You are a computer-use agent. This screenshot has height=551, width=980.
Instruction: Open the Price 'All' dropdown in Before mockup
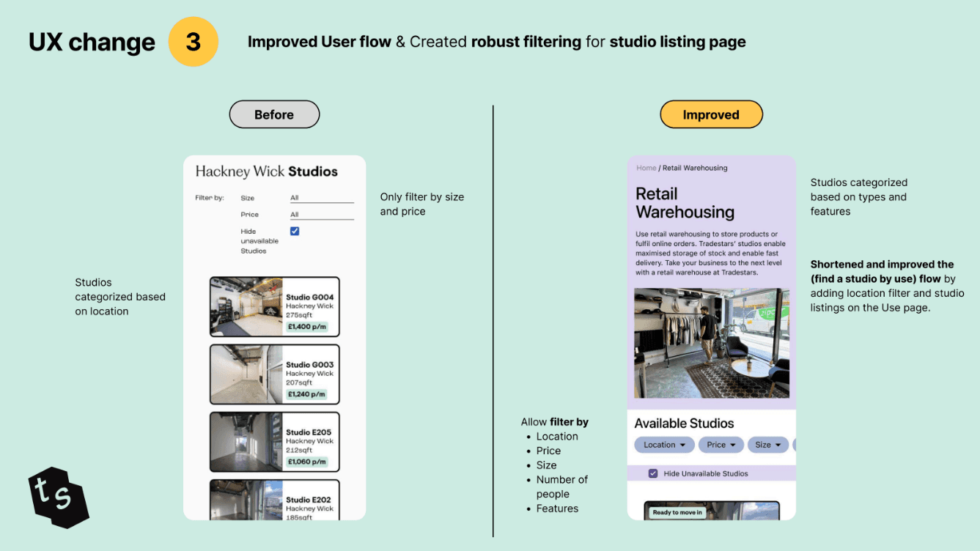pos(322,215)
